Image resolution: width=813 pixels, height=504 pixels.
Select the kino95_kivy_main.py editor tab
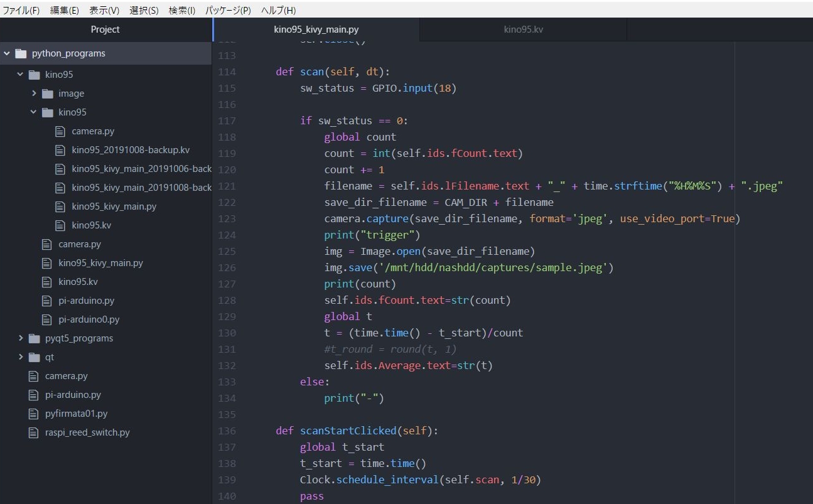316,29
